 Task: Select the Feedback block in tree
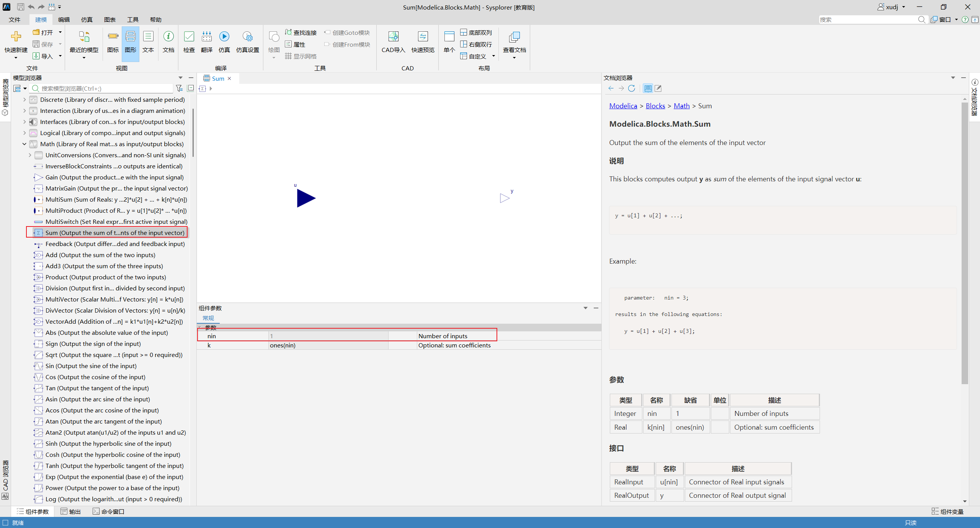point(109,244)
